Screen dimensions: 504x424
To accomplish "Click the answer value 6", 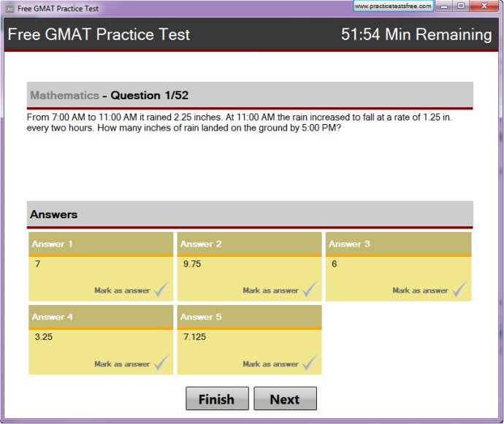I will click(335, 264).
